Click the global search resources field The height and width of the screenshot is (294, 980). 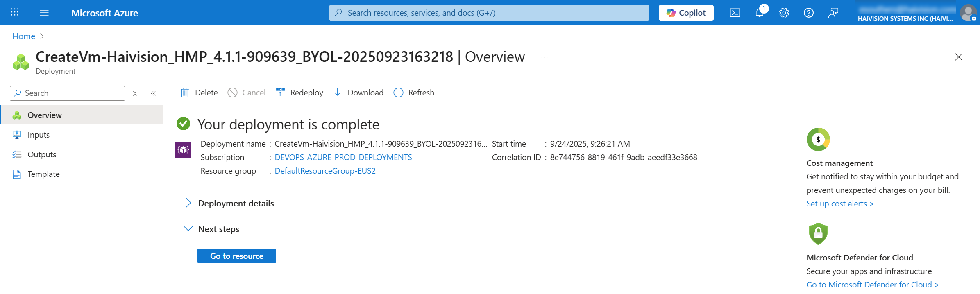point(489,13)
